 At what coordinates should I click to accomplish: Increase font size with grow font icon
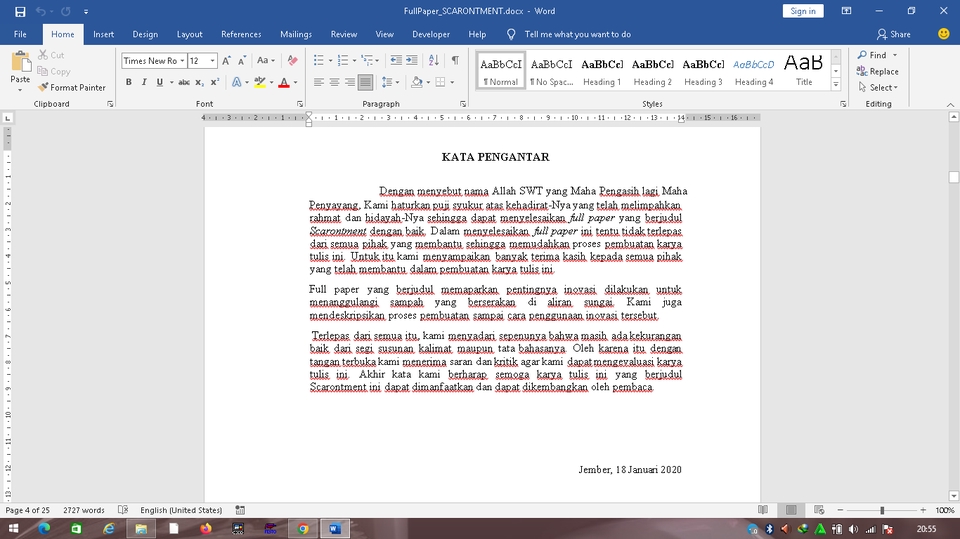[x=227, y=61]
